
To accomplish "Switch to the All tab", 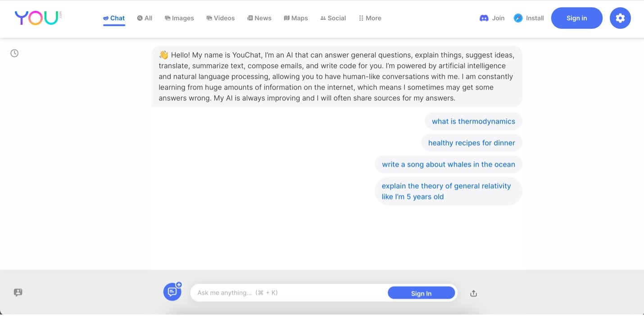I will click(x=145, y=18).
